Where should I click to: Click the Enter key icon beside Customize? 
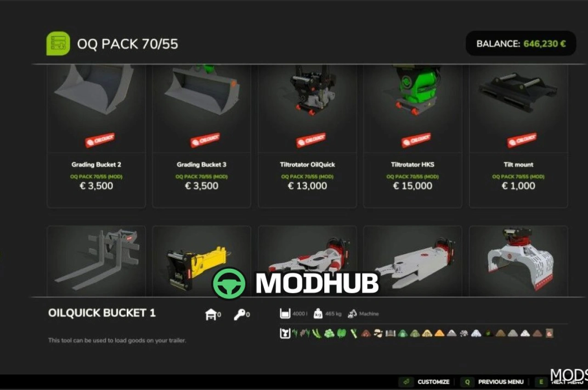click(x=407, y=382)
